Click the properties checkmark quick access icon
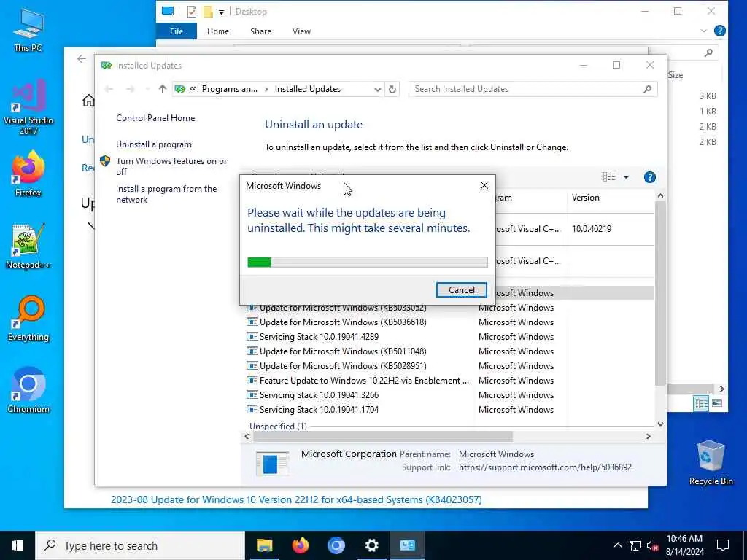The image size is (747, 560). (192, 12)
